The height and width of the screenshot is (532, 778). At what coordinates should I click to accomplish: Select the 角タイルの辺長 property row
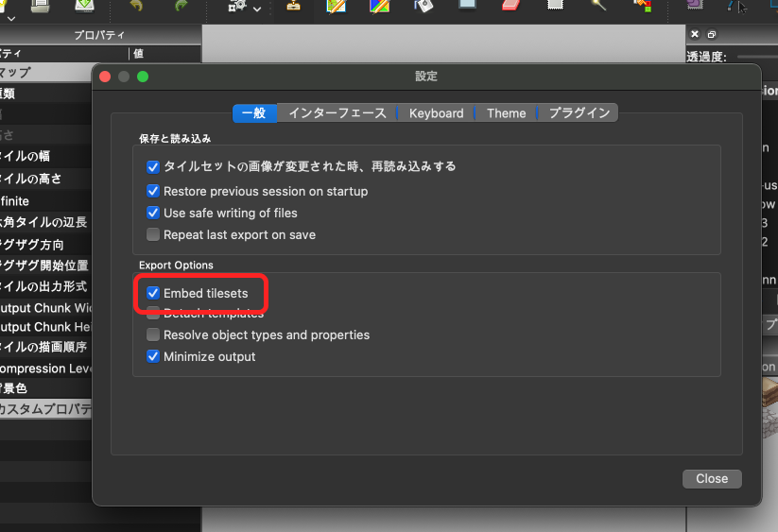(x=46, y=222)
